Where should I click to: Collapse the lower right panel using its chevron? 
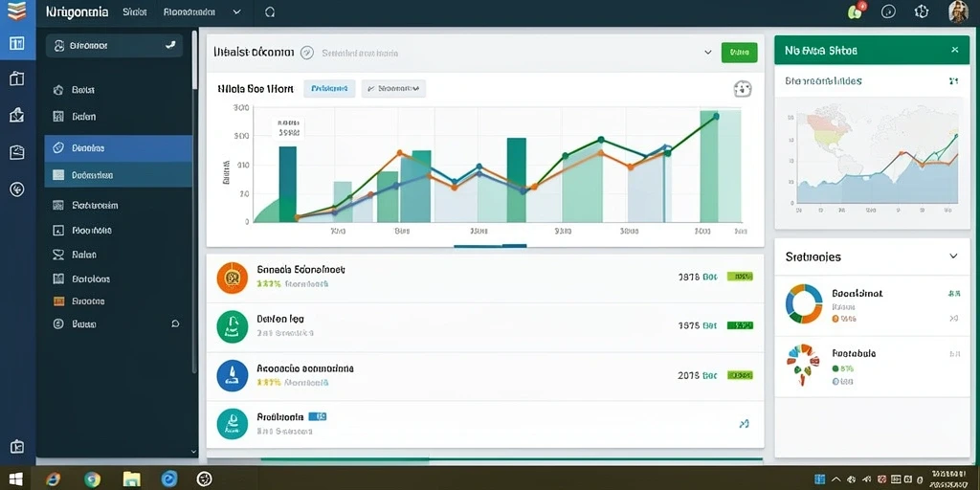tap(953, 256)
